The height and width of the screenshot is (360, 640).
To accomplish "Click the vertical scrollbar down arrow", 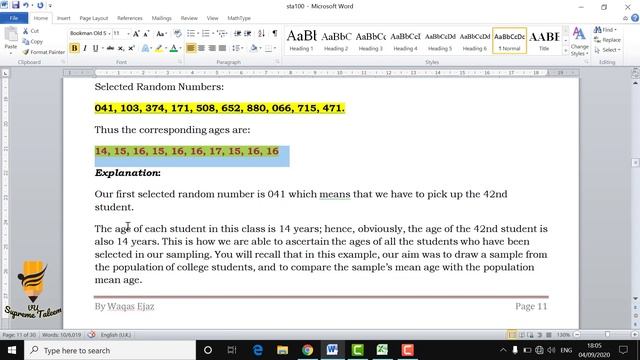I will click(x=636, y=299).
